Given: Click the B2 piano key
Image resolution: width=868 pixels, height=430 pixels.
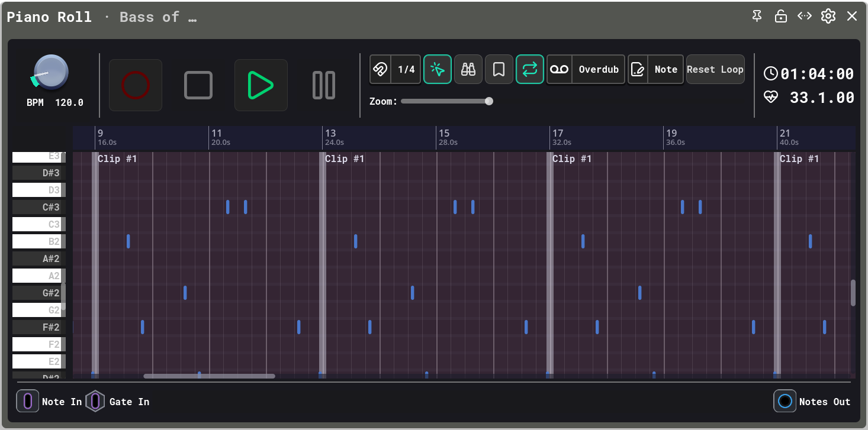Looking at the screenshot, I should (39, 241).
